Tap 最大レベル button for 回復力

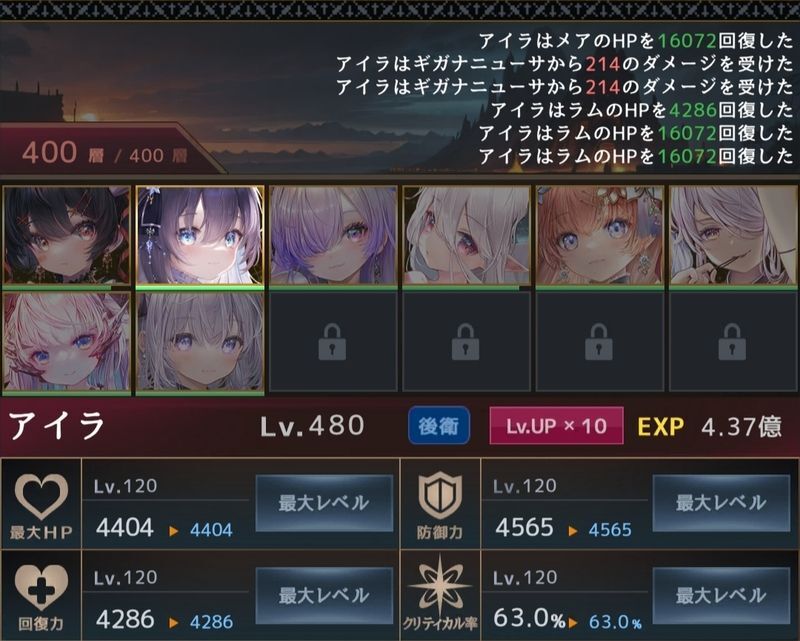click(x=324, y=595)
